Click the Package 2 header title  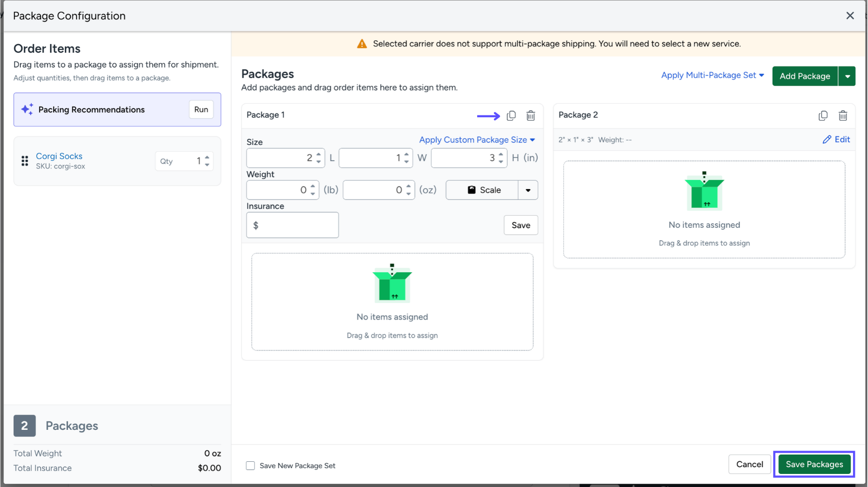[x=578, y=115]
